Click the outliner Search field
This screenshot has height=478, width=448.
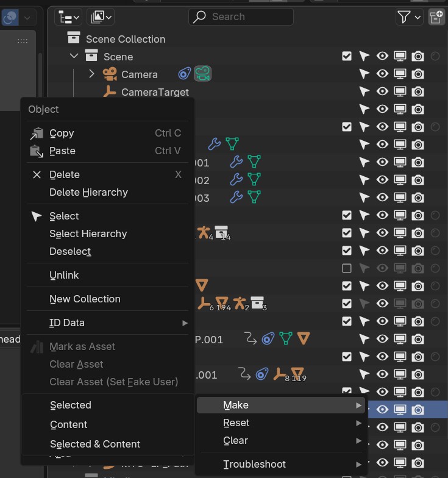(241, 17)
